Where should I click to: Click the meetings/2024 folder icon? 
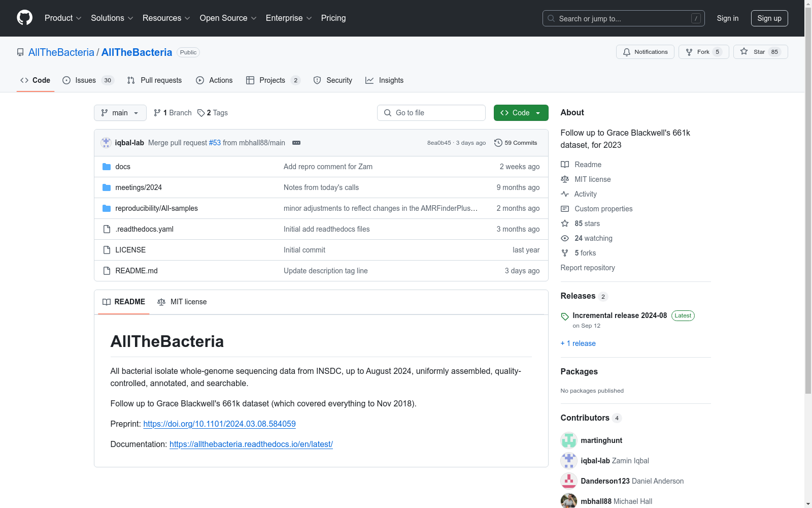107,187
